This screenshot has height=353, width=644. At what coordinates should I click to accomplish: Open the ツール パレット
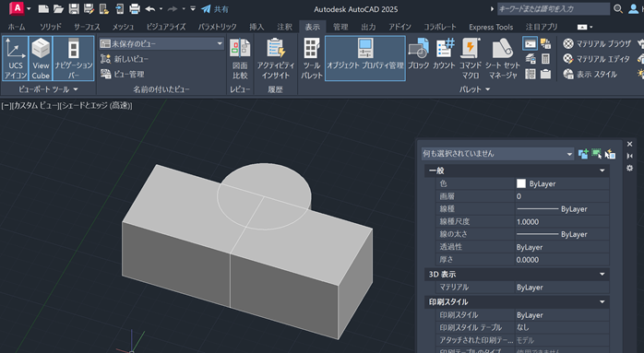[x=311, y=58]
